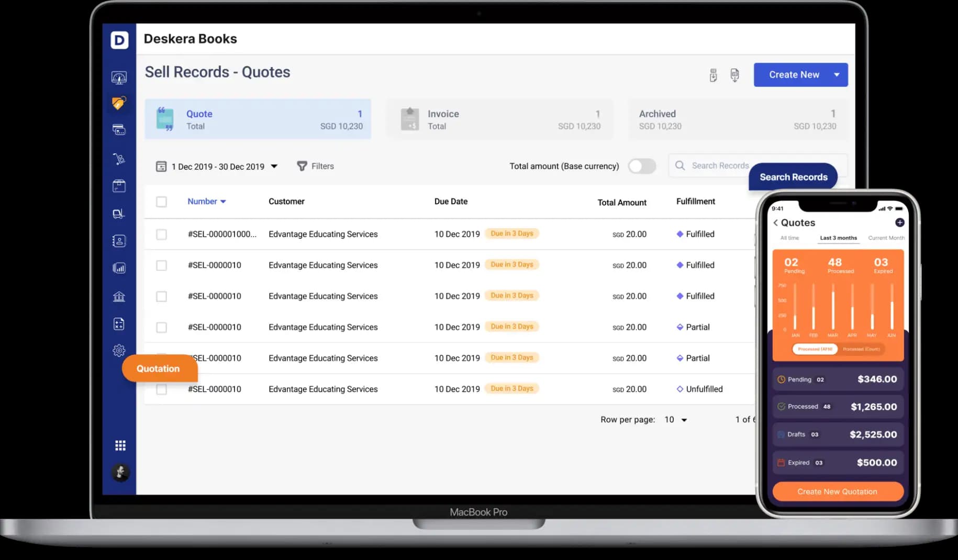Open the credit card icon in the sidebar

(x=119, y=130)
